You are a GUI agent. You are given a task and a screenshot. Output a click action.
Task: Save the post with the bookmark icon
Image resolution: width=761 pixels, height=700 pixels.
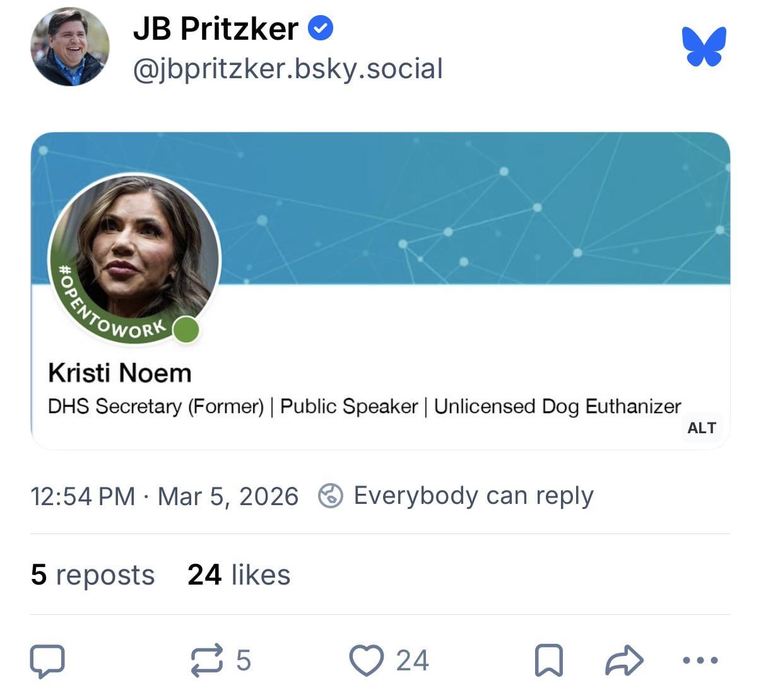click(548, 661)
